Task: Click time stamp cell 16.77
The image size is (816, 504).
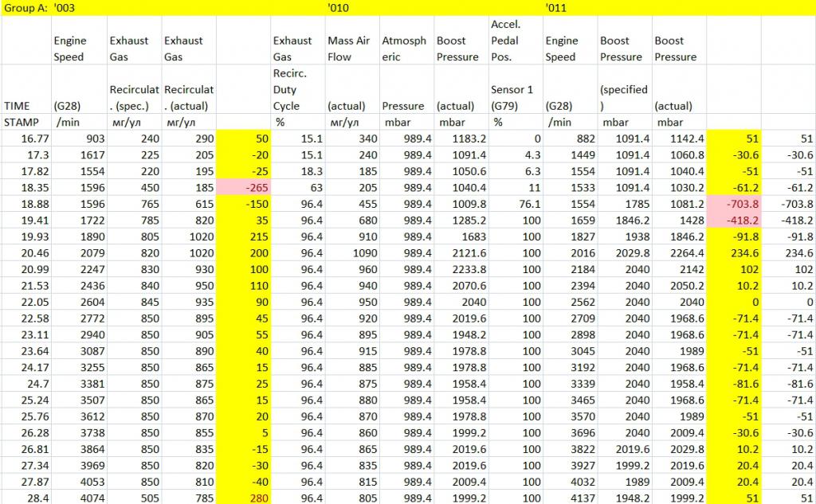Action: pyautogui.click(x=26, y=139)
